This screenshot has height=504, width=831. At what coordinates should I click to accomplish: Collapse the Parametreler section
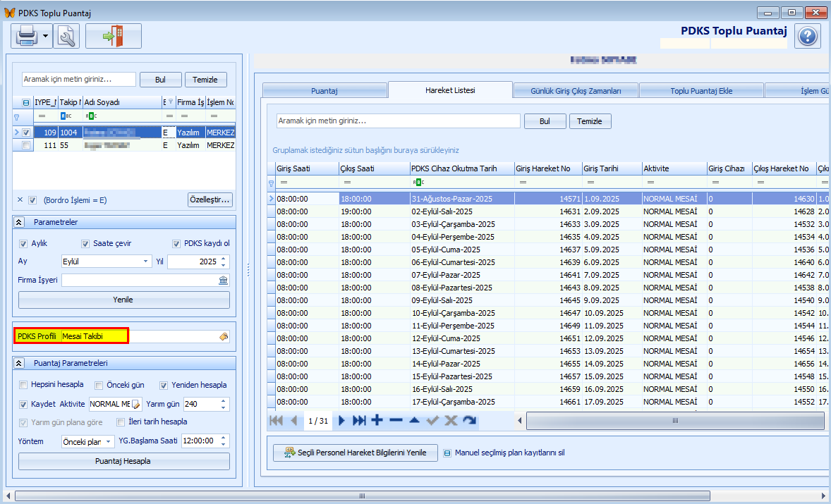point(20,222)
